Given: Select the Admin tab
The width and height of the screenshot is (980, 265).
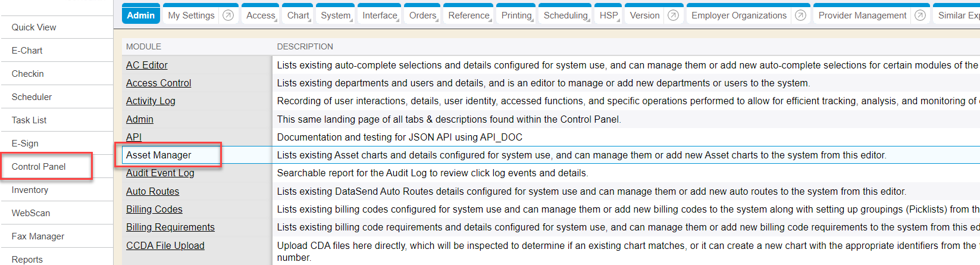Looking at the screenshot, I should click(x=141, y=15).
